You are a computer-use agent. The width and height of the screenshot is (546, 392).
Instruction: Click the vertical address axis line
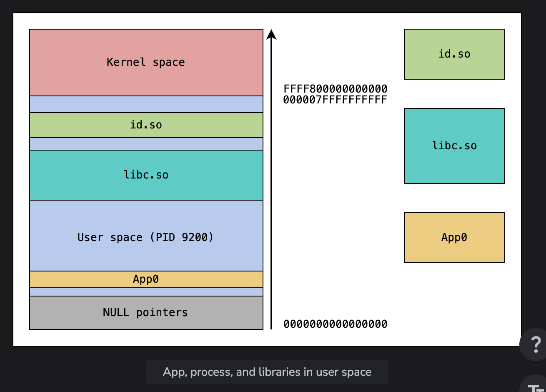click(271, 183)
